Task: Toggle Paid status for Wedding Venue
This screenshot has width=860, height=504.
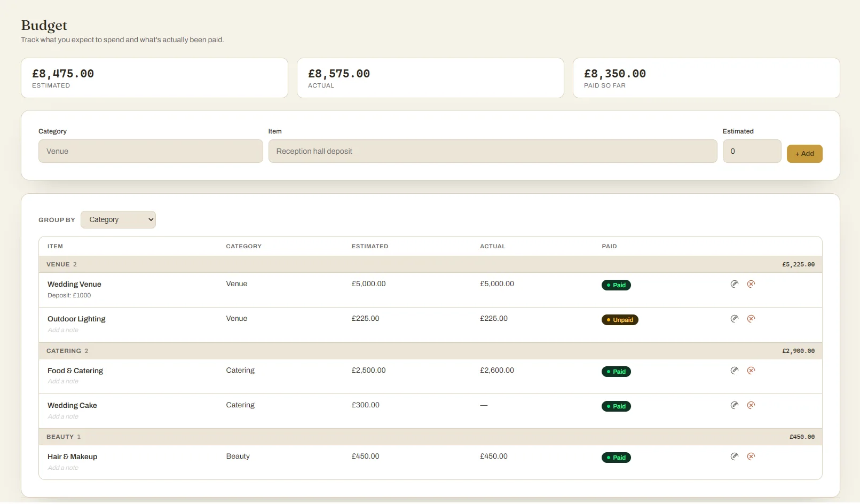Action: pos(616,285)
